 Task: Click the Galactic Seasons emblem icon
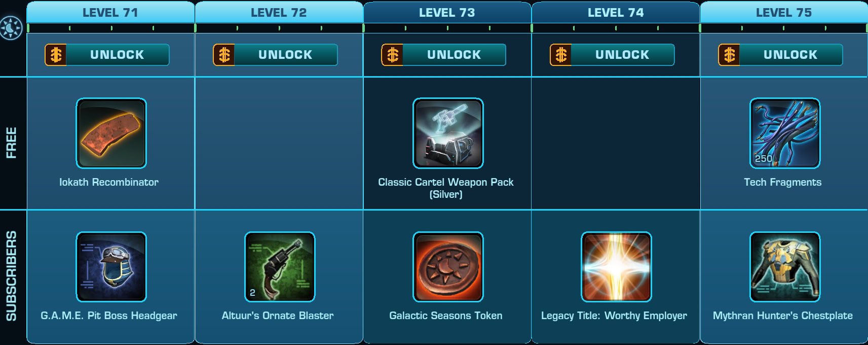point(11,28)
